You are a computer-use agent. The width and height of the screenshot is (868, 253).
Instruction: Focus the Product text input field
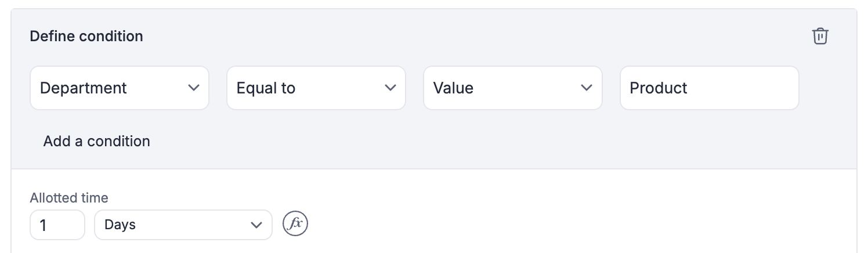[x=709, y=88]
